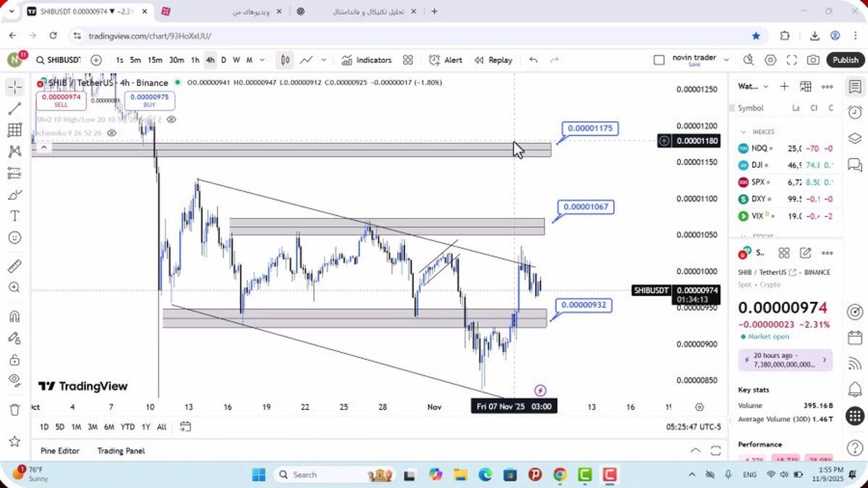Click the trash remove objects icon
The height and width of the screenshot is (488, 868).
click(x=14, y=410)
